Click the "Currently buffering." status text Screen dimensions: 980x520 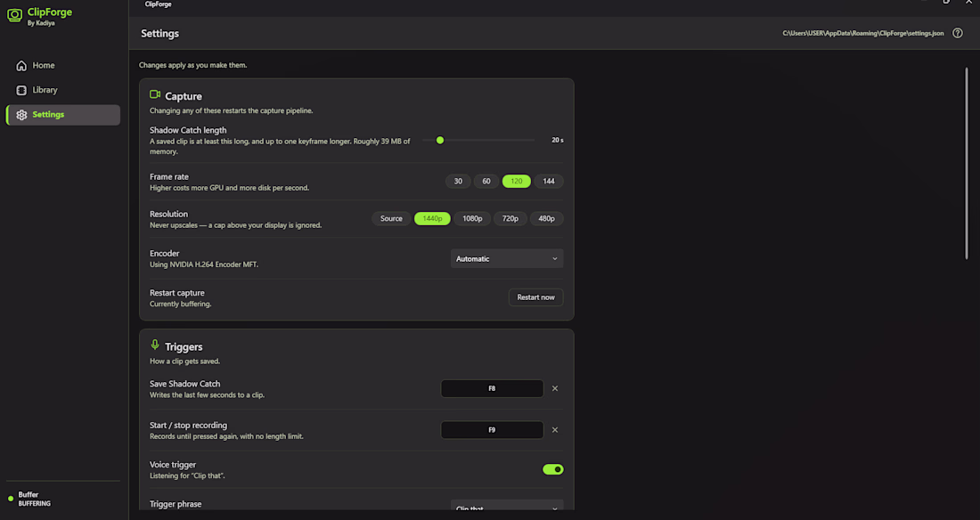[181, 304]
